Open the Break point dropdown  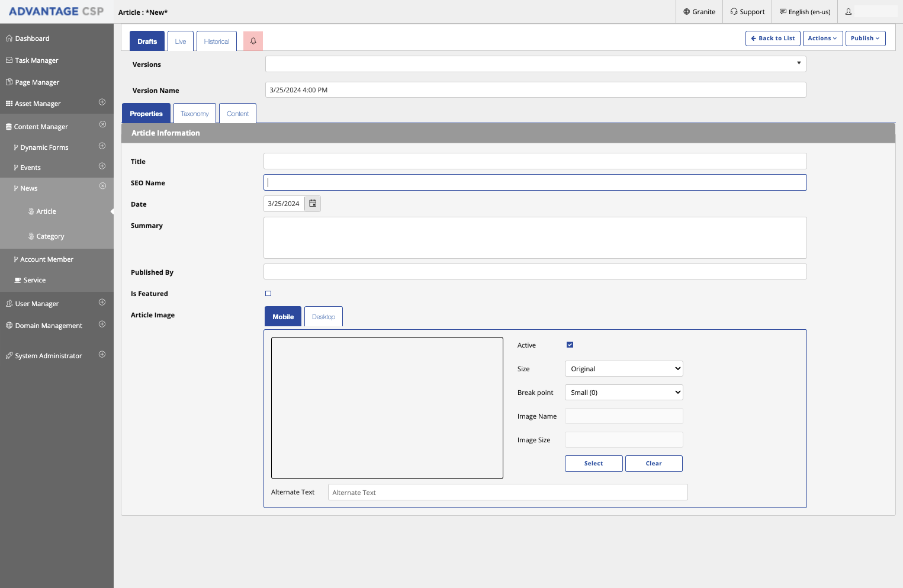(624, 393)
